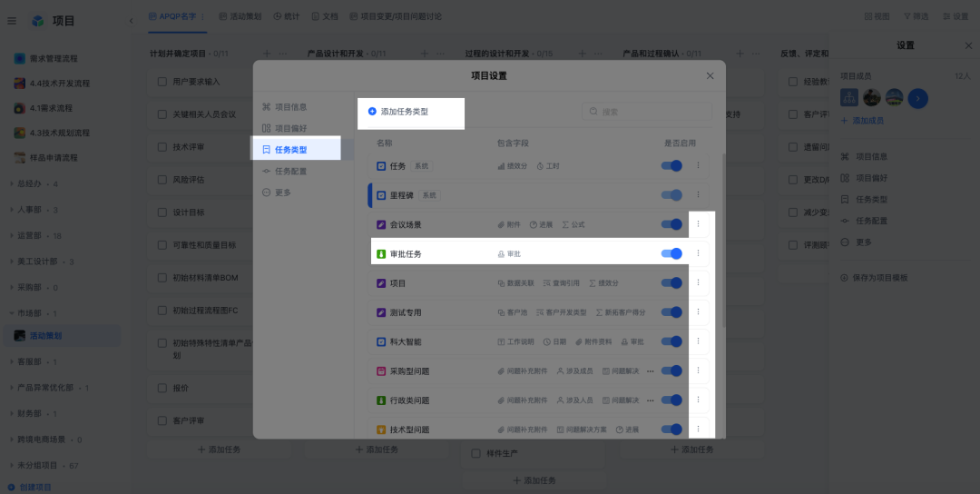
Task: Expand the 未分组项目 group
Action: [x=11, y=465]
